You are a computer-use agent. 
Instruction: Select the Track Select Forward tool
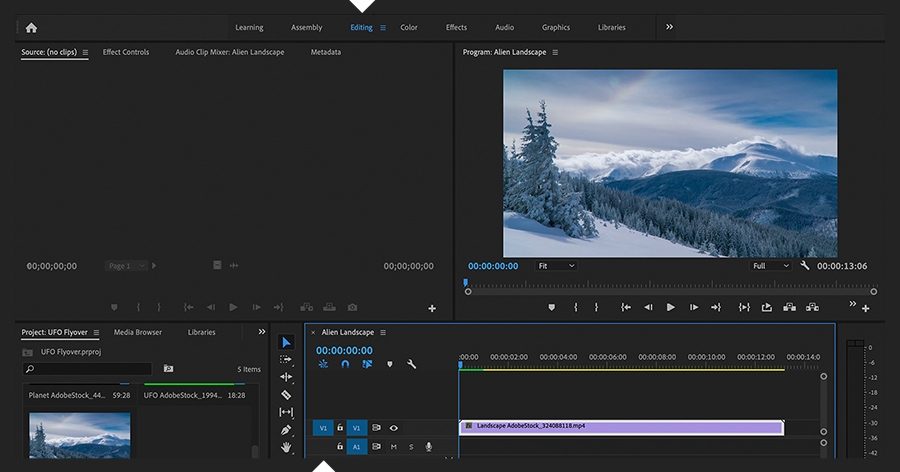(286, 359)
